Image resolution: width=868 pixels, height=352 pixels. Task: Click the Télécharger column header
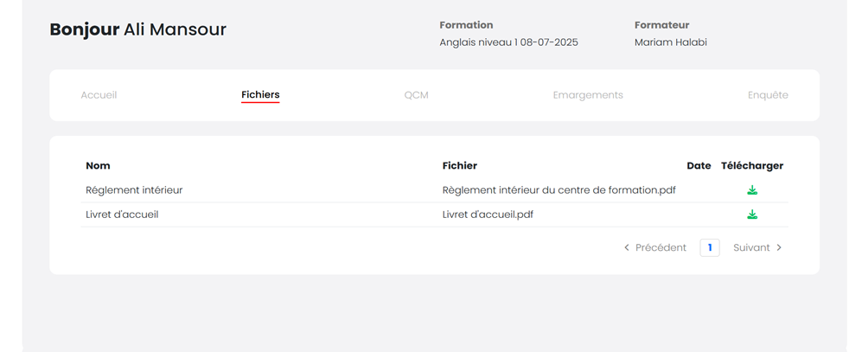(752, 165)
